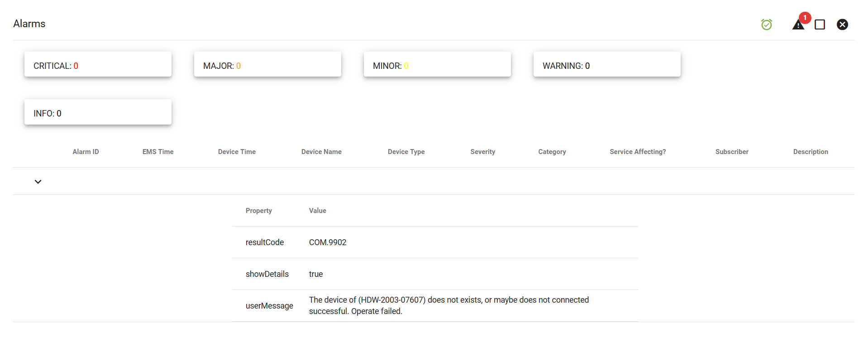
Task: Click the Property header in details table
Action: (259, 211)
